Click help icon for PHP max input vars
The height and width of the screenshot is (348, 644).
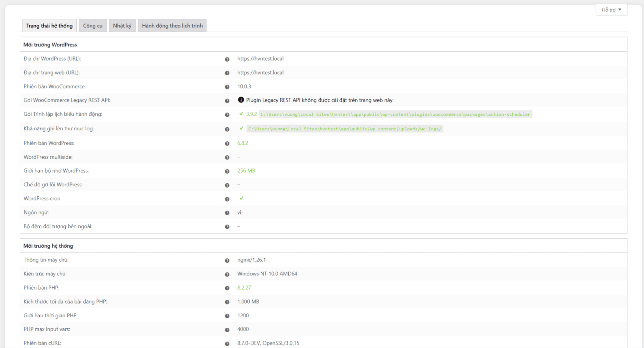[x=227, y=330]
